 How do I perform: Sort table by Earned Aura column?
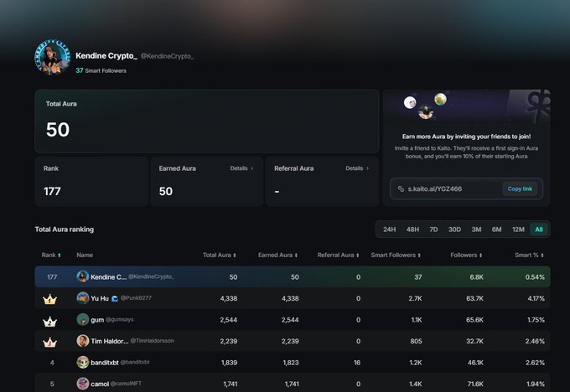tap(277, 255)
